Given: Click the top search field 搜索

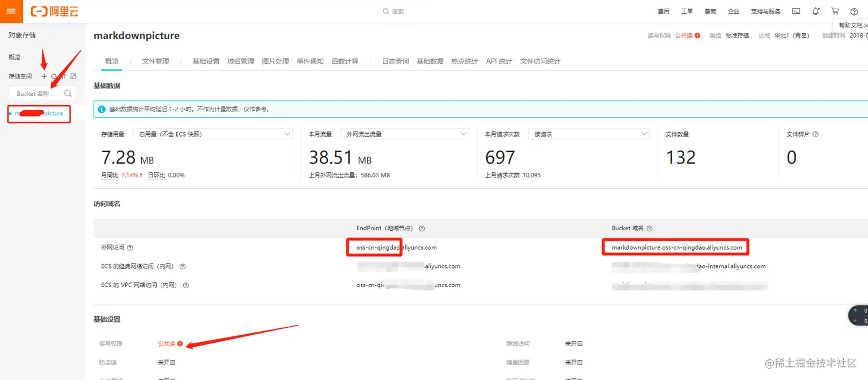Looking at the screenshot, I should click(x=398, y=11).
